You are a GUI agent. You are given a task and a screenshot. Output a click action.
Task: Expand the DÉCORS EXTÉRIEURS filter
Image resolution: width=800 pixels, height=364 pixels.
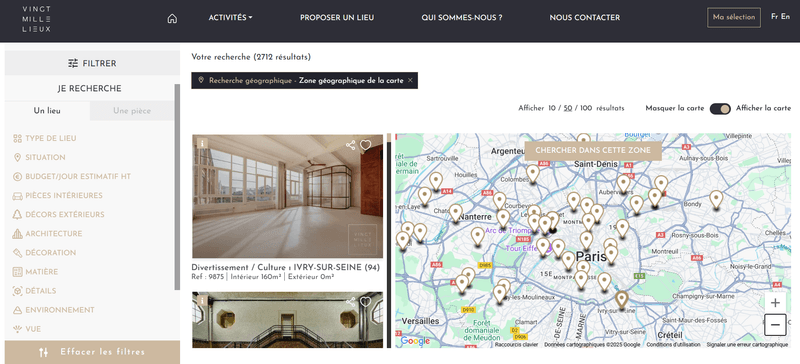[58, 214]
